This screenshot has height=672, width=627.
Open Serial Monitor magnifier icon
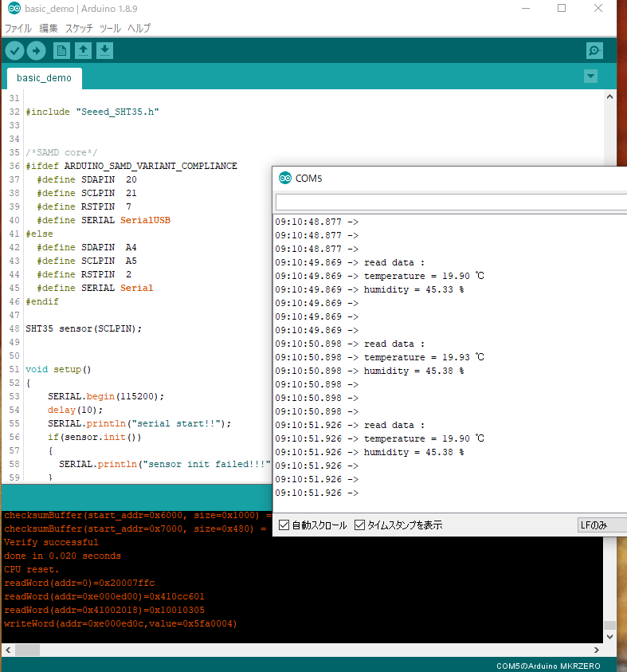[594, 51]
